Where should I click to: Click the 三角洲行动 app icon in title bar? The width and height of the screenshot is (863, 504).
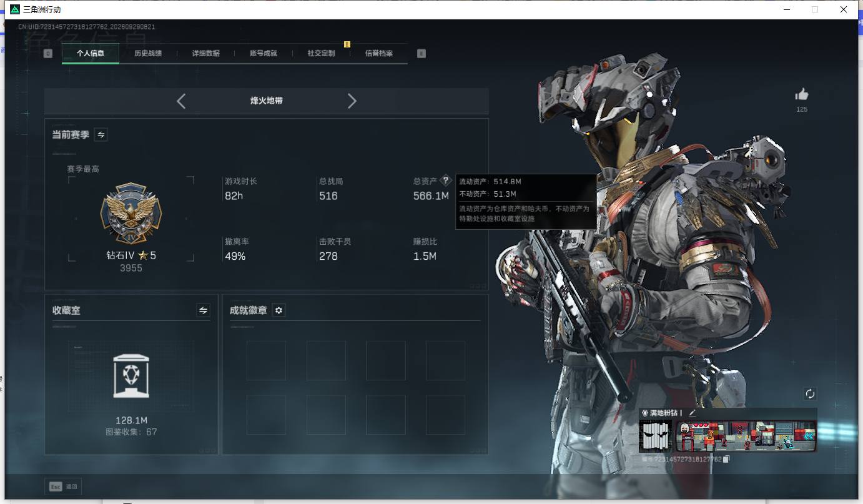15,9
